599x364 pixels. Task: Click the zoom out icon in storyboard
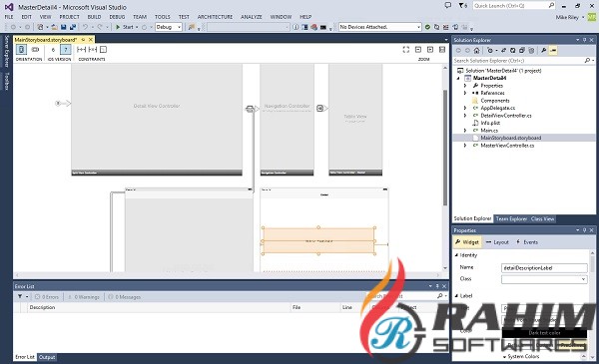click(x=418, y=50)
